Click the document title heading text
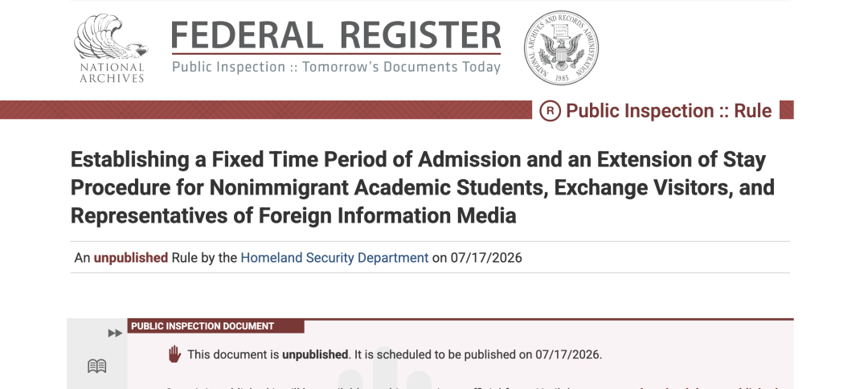868x389 pixels. pyautogui.click(x=423, y=187)
